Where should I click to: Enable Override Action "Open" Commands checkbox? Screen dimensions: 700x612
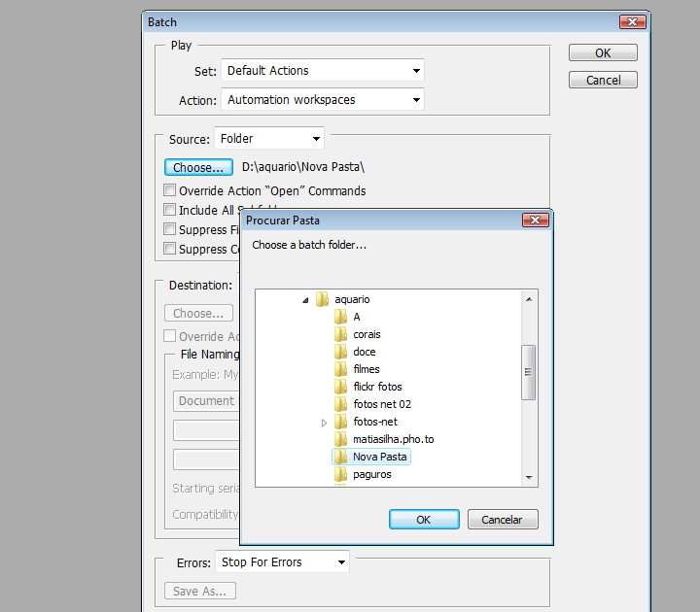pyautogui.click(x=170, y=191)
